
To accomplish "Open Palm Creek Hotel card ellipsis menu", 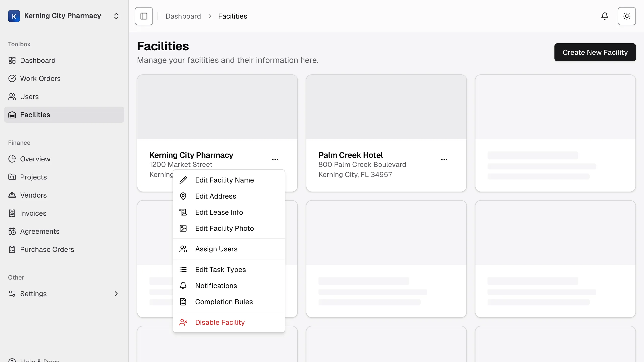I will (444, 159).
